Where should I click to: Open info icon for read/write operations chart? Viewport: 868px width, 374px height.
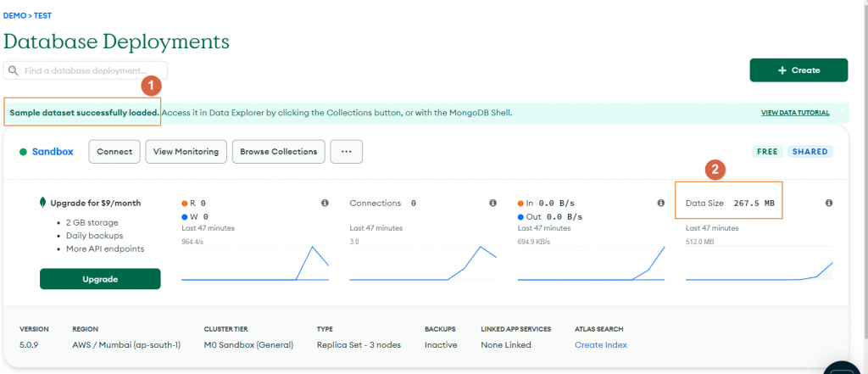[x=325, y=204]
